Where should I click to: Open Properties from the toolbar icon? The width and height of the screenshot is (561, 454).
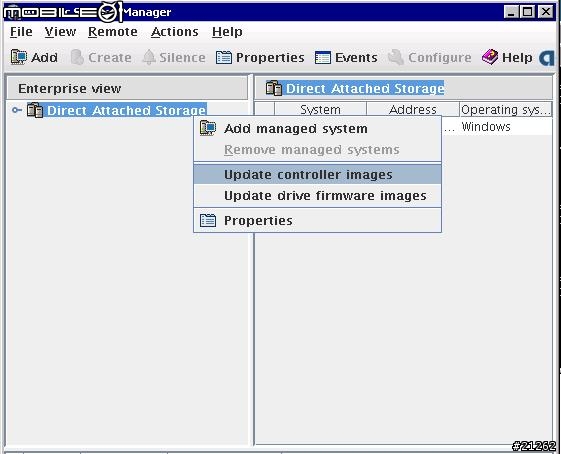[224, 57]
